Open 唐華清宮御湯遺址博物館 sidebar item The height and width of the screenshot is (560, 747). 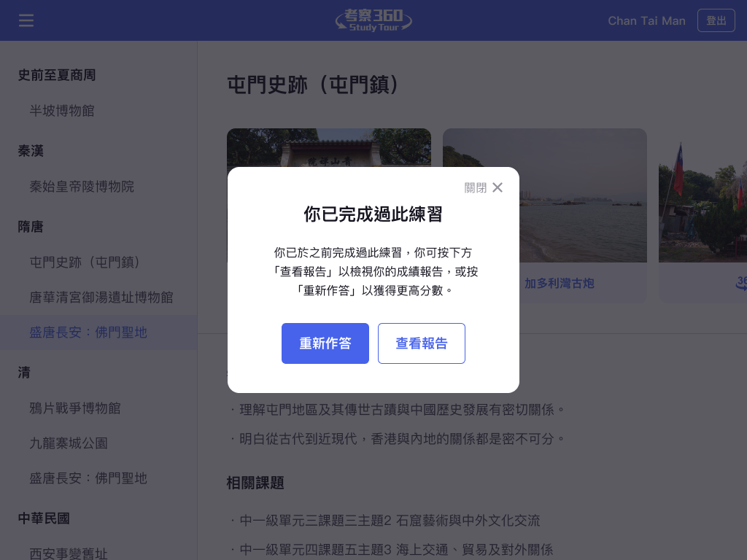pyautogui.click(x=101, y=297)
